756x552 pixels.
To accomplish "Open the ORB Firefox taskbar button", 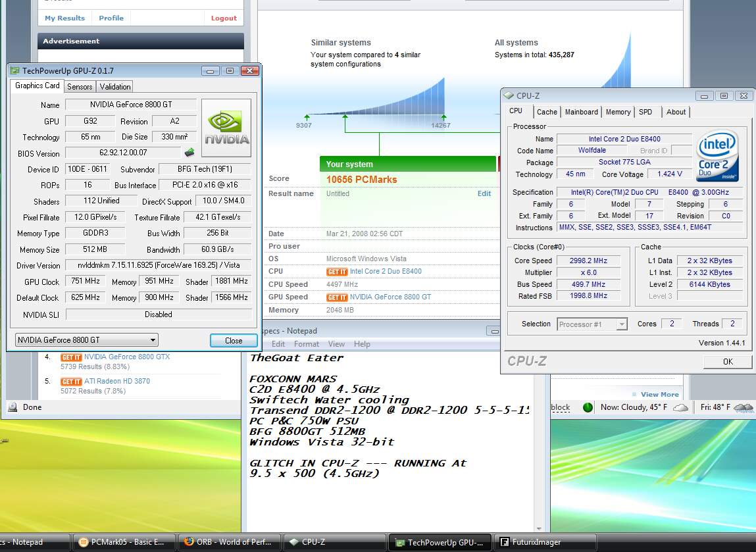I will (229, 542).
